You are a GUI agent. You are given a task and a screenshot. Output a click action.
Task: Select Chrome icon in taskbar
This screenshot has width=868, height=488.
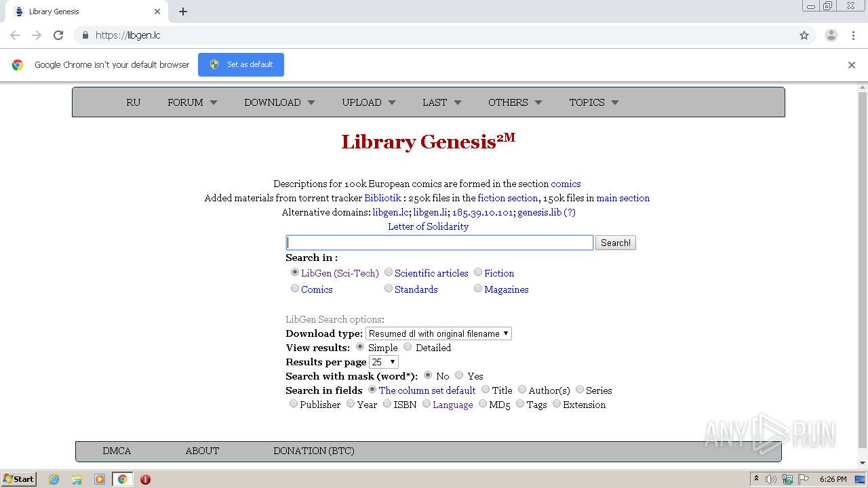click(122, 479)
